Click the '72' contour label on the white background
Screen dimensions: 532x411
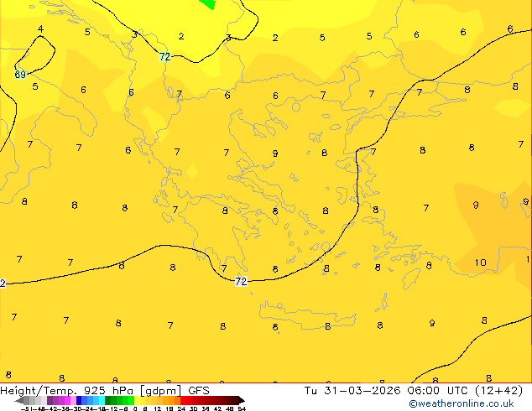[x=241, y=281]
